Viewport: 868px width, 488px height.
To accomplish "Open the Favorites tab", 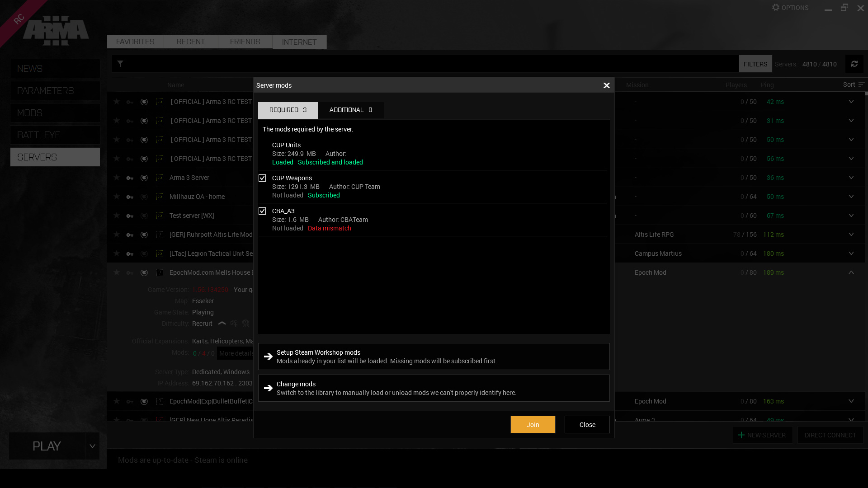I will pyautogui.click(x=135, y=42).
